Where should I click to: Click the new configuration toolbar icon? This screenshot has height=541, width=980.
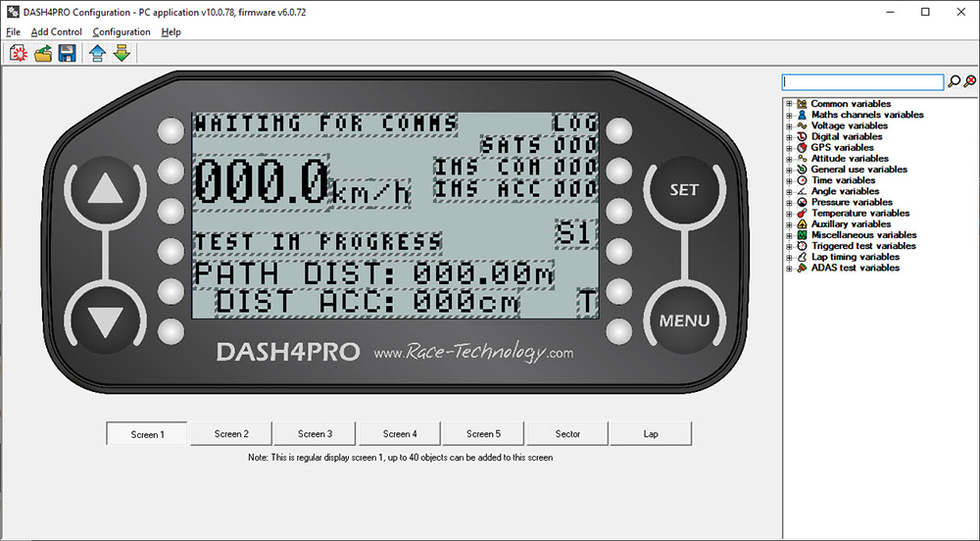(18, 53)
